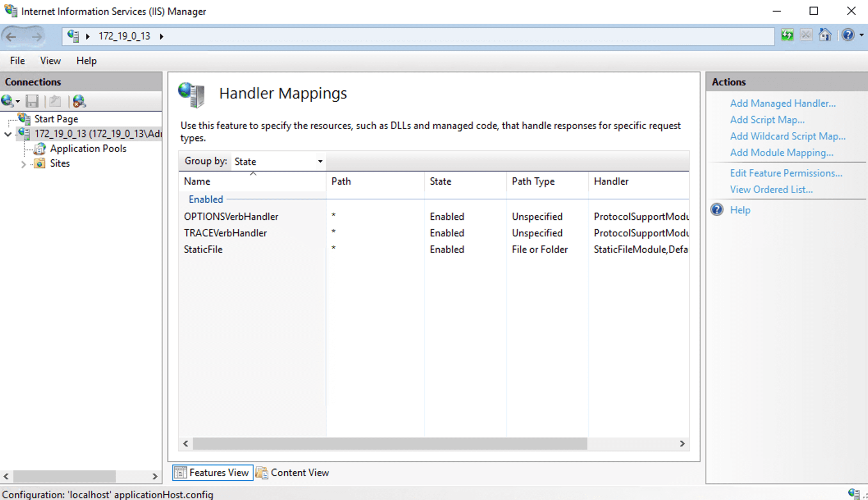Open Create New Connection globe icon
The width and height of the screenshot is (868, 500).
click(7, 101)
